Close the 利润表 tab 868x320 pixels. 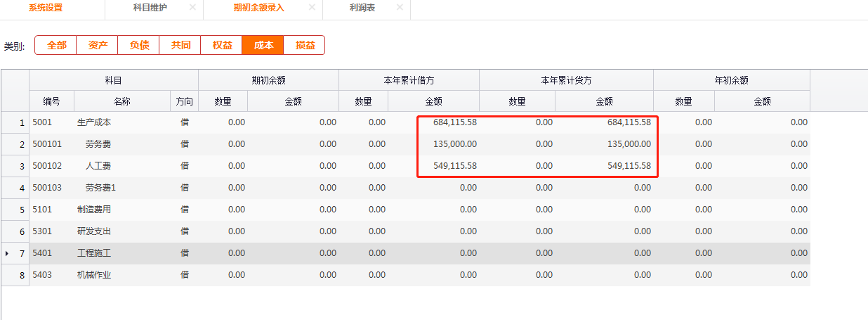400,7
